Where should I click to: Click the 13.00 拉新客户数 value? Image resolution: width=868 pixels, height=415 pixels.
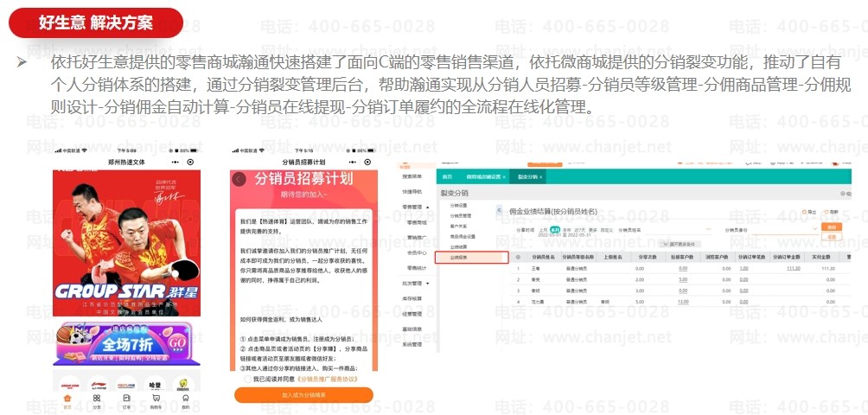682,302
